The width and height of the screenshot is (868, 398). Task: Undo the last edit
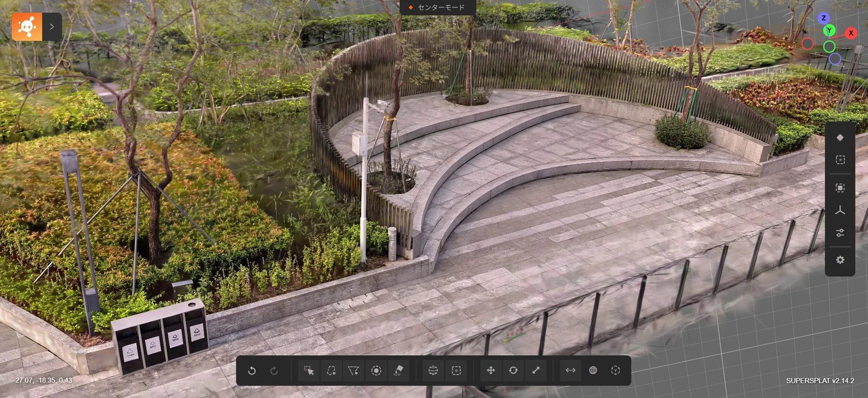tap(252, 371)
